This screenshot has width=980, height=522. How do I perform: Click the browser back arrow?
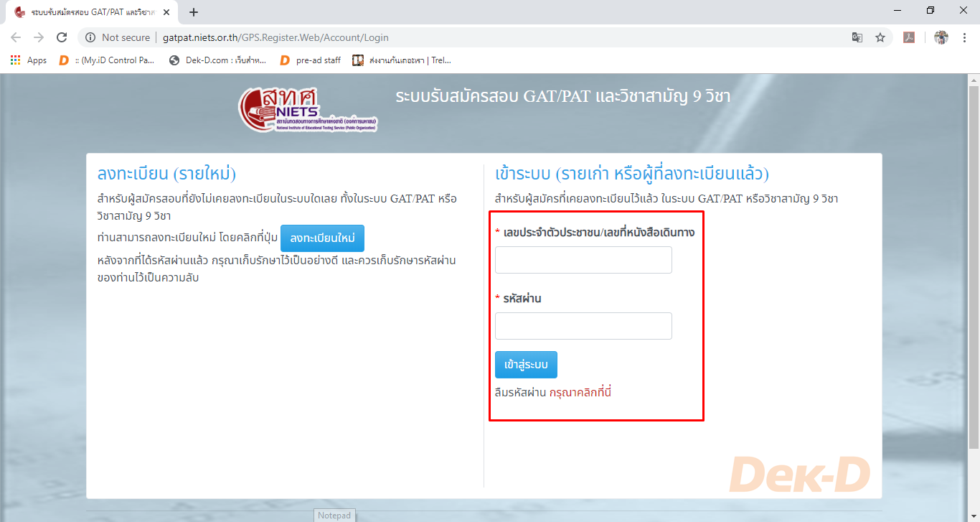[x=16, y=37]
